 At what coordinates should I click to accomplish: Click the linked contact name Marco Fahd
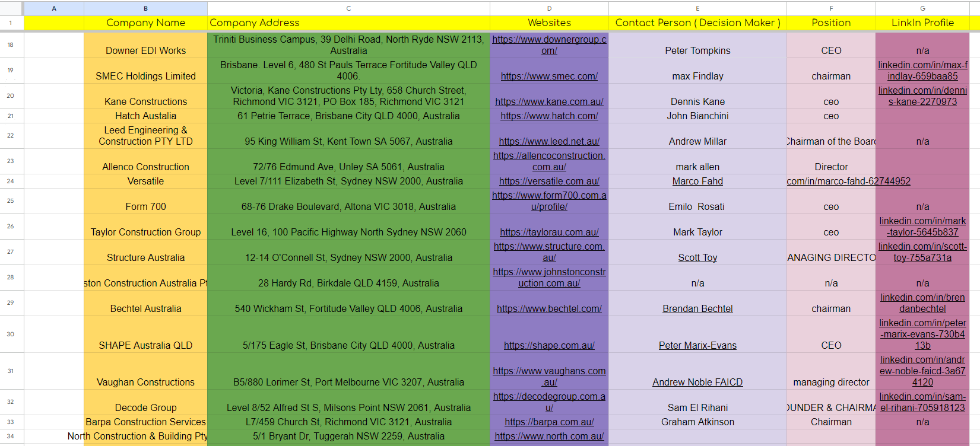(697, 181)
